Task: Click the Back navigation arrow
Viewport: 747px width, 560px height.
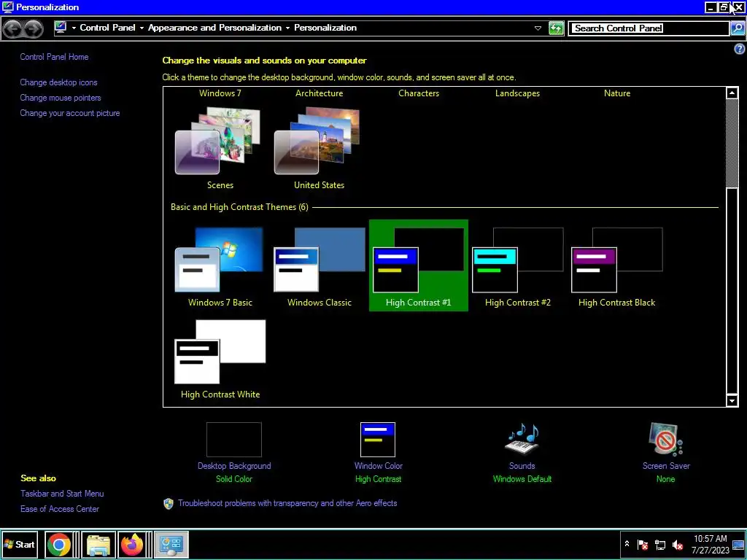Action: [13, 28]
